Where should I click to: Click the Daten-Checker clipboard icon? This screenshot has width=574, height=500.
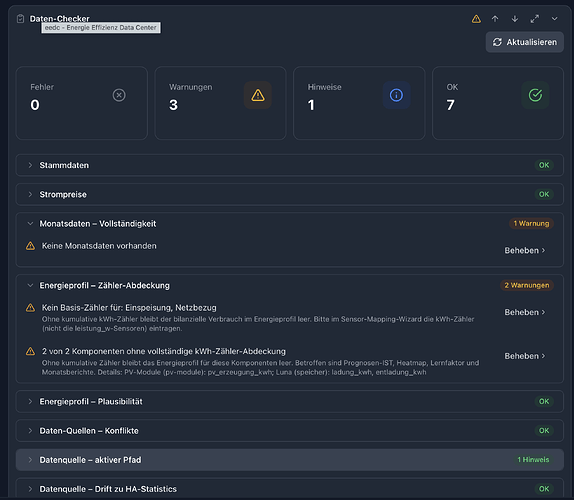[20, 19]
